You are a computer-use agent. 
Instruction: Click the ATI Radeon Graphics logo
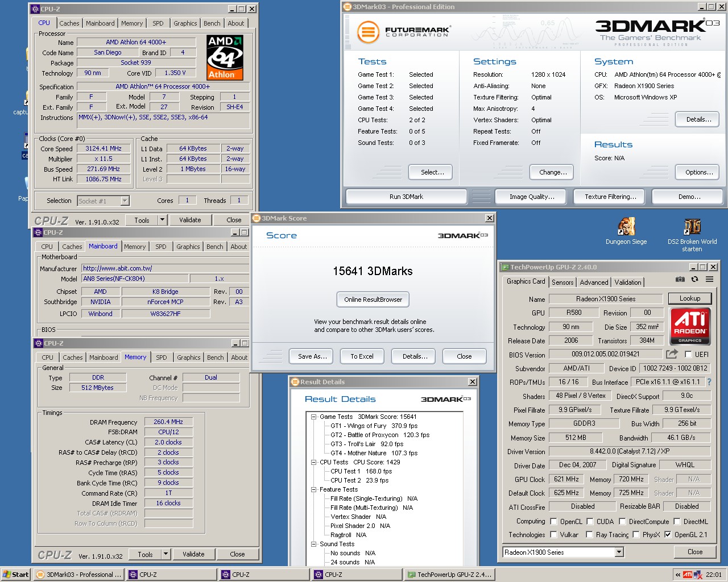coord(690,326)
